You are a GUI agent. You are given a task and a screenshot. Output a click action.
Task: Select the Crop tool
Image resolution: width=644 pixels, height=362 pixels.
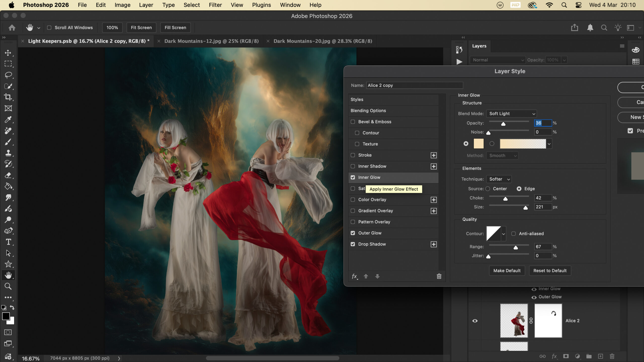coord(8,97)
